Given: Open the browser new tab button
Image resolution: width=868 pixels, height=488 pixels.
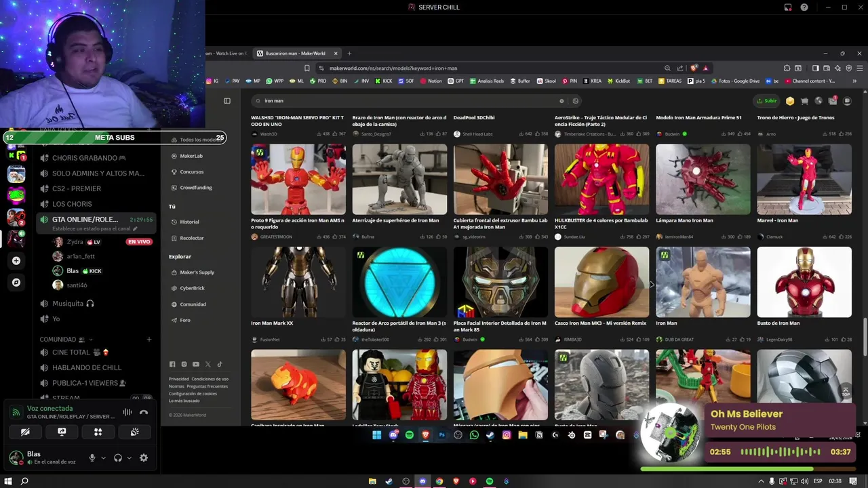Looking at the screenshot, I should 349,54.
